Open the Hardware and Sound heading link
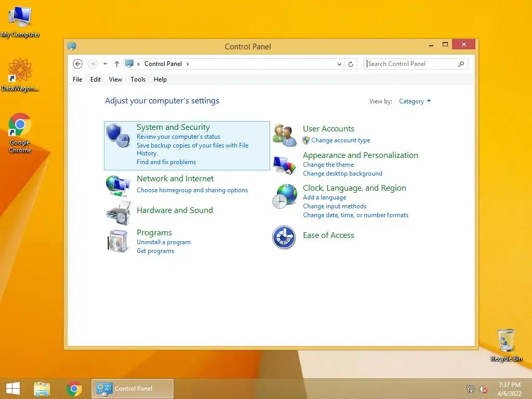 (x=175, y=210)
